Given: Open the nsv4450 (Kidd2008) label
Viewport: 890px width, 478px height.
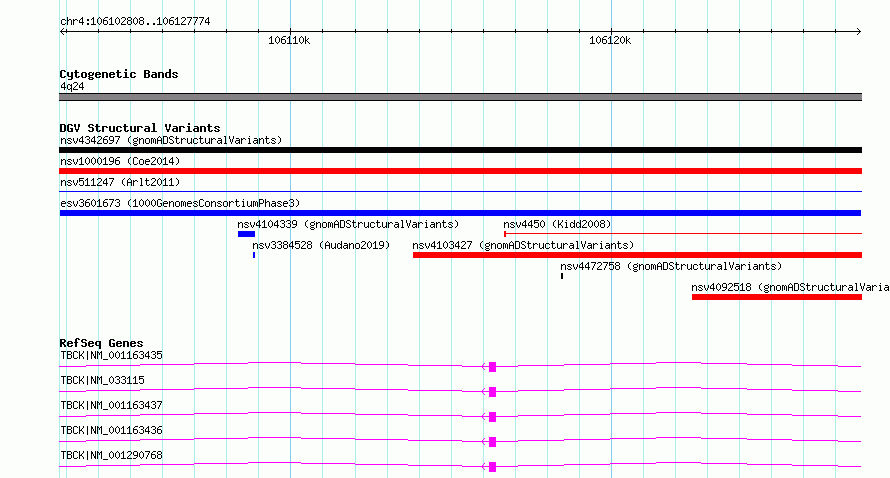Looking at the screenshot, I should click(557, 224).
